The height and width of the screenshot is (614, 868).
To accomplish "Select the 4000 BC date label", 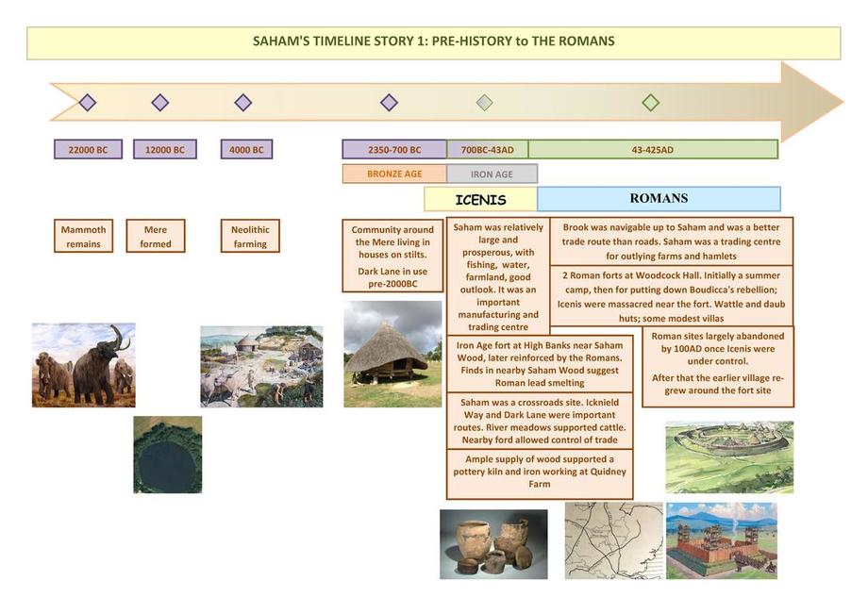I will pos(246,149).
